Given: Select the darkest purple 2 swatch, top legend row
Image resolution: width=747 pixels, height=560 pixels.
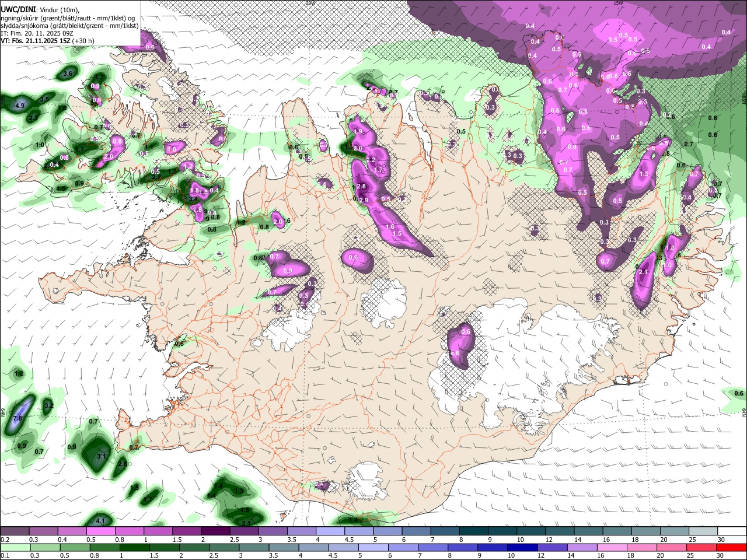Looking at the screenshot, I should [215, 531].
